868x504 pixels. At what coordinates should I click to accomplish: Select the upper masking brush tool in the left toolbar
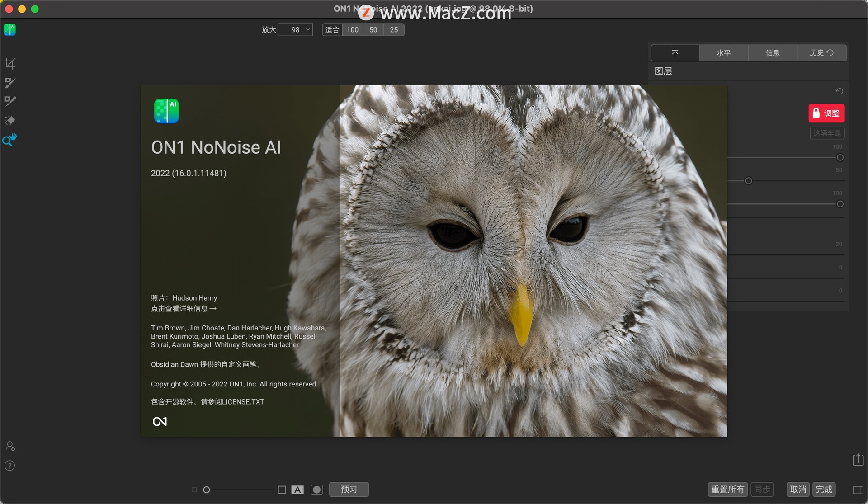pos(9,82)
